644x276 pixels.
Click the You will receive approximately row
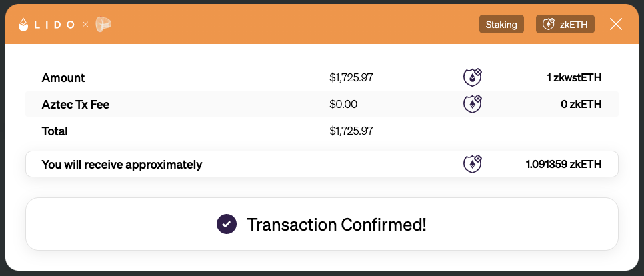click(x=321, y=164)
